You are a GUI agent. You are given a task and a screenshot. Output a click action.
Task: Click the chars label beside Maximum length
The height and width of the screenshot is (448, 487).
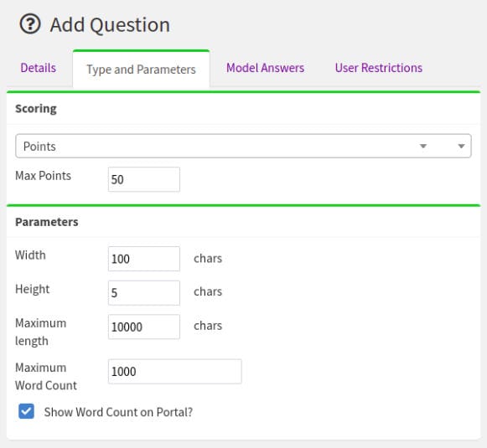coord(208,326)
